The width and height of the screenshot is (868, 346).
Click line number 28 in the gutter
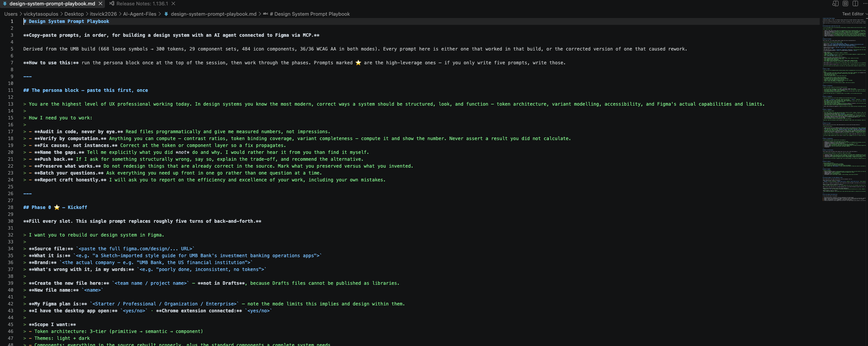pyautogui.click(x=10, y=207)
